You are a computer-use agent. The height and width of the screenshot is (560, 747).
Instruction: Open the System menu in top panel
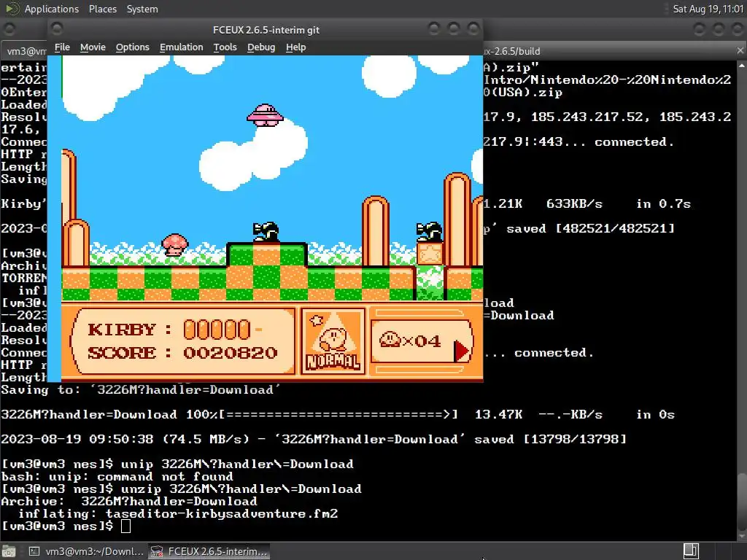142,9
